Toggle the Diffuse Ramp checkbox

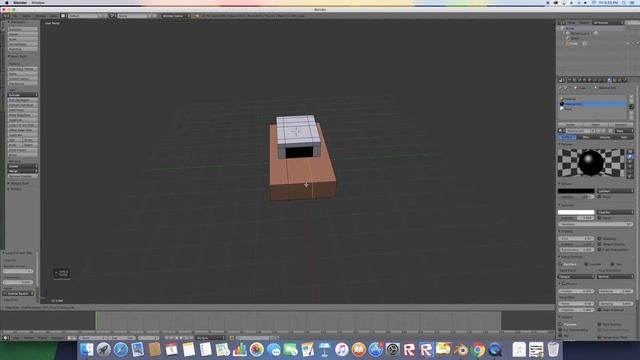pos(600,197)
